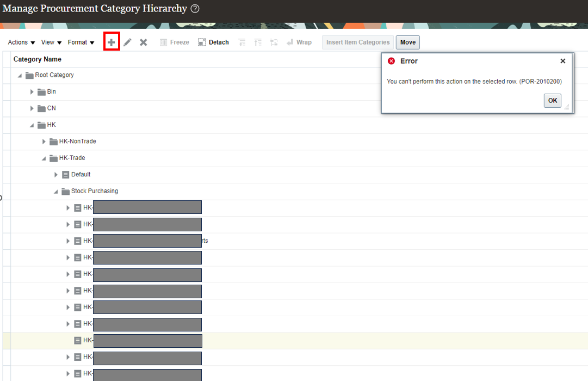Open the Format menu

point(81,42)
